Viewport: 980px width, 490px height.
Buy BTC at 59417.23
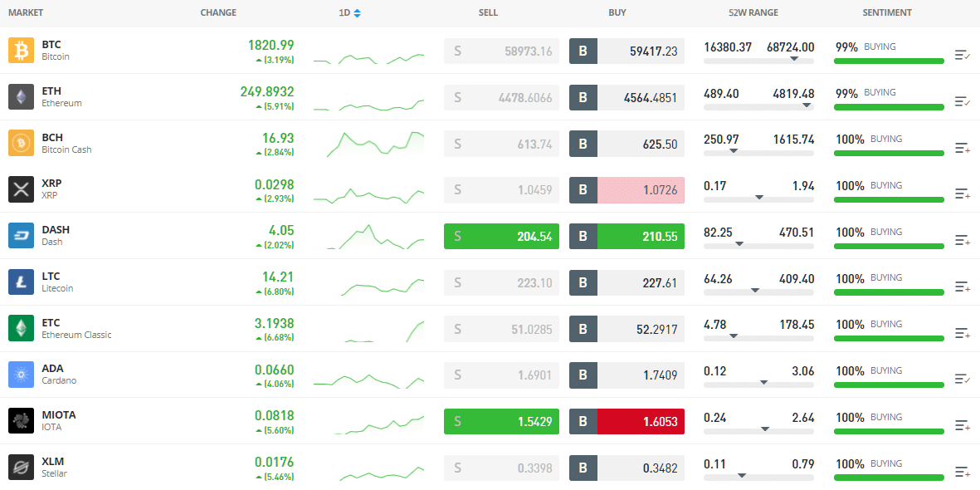tap(627, 51)
